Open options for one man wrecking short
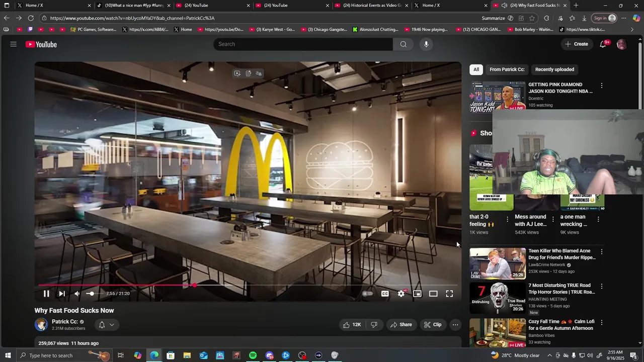 [x=598, y=219]
